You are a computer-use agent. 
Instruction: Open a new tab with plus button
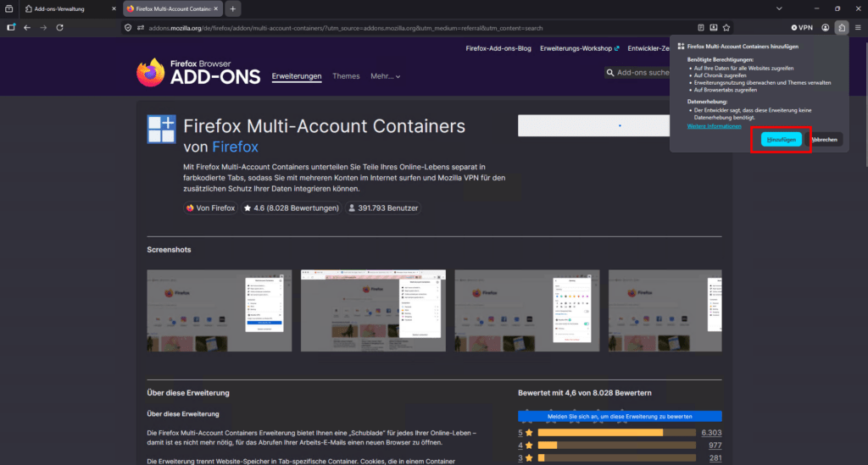pyautogui.click(x=233, y=8)
